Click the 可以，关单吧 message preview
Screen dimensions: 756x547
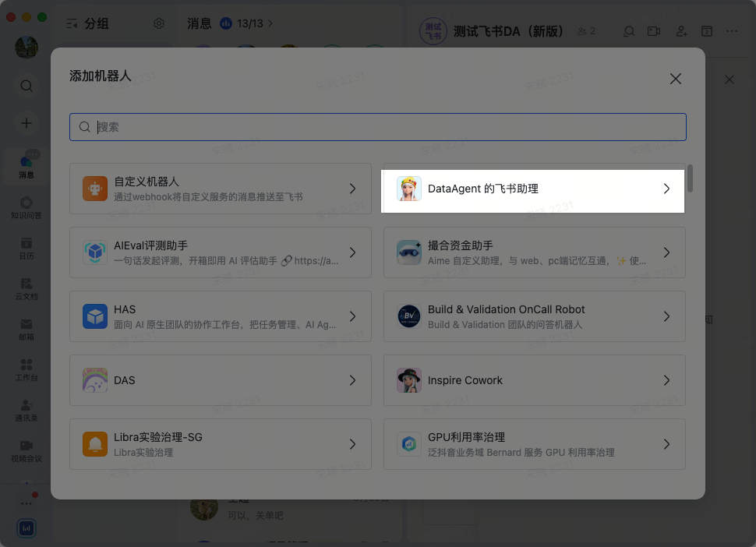point(256,516)
